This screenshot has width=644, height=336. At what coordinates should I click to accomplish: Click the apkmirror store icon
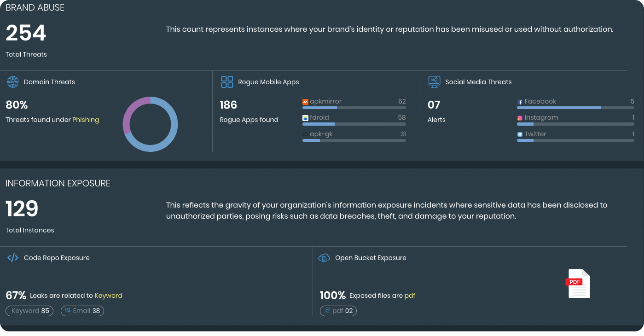305,102
